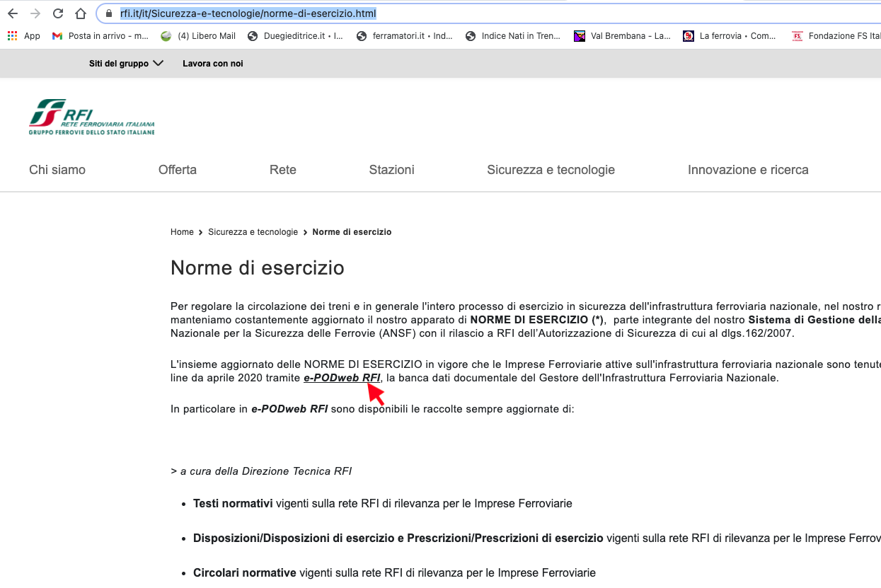This screenshot has width=881, height=588.
Task: Navigate to Home via the breadcrumb
Action: tap(181, 231)
